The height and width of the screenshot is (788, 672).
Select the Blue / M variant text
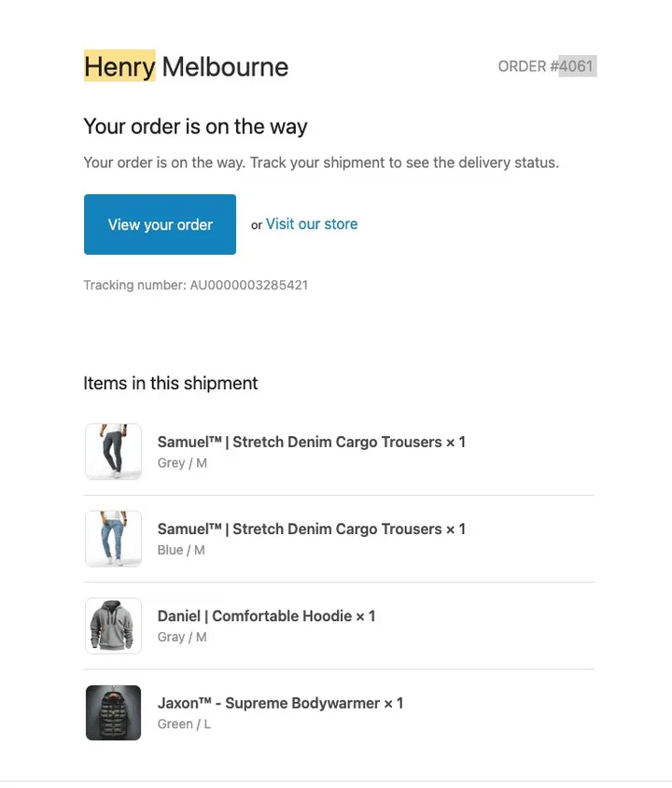tap(180, 550)
